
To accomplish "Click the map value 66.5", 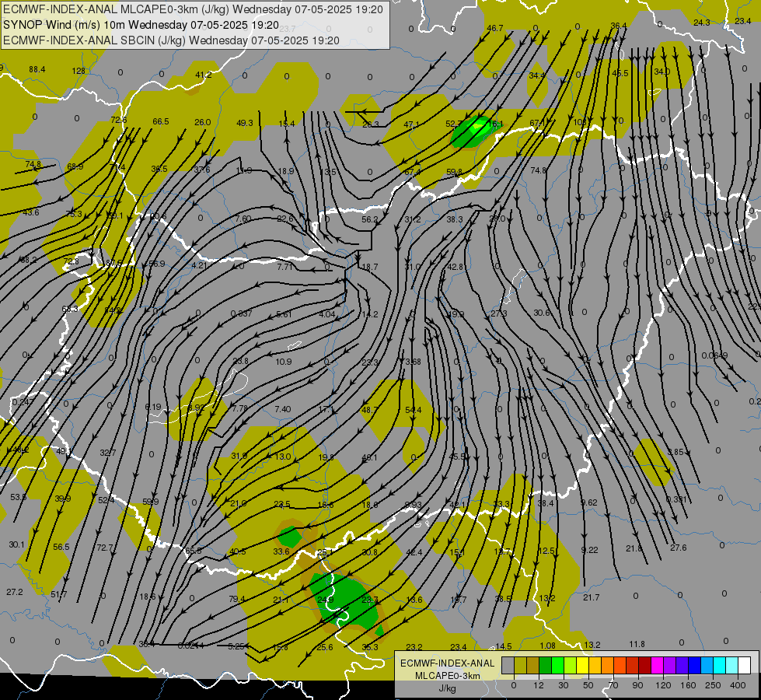I will coord(161,121).
